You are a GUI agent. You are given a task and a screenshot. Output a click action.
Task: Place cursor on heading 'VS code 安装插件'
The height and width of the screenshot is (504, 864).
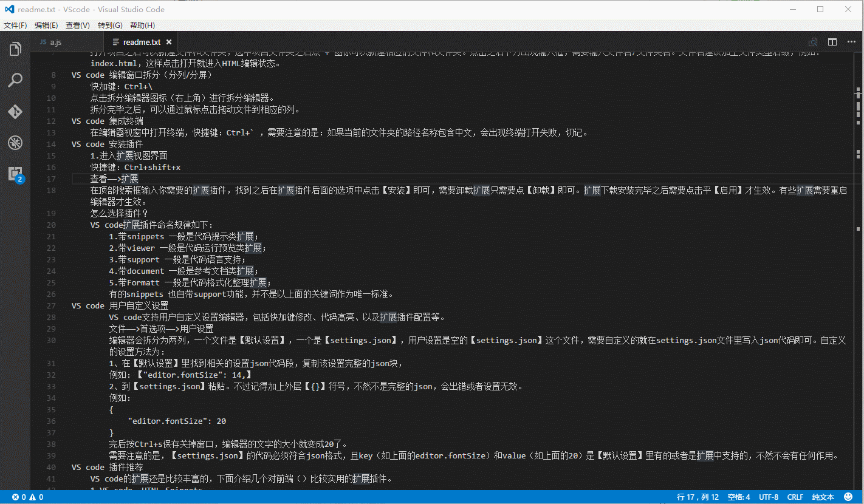click(x=108, y=145)
